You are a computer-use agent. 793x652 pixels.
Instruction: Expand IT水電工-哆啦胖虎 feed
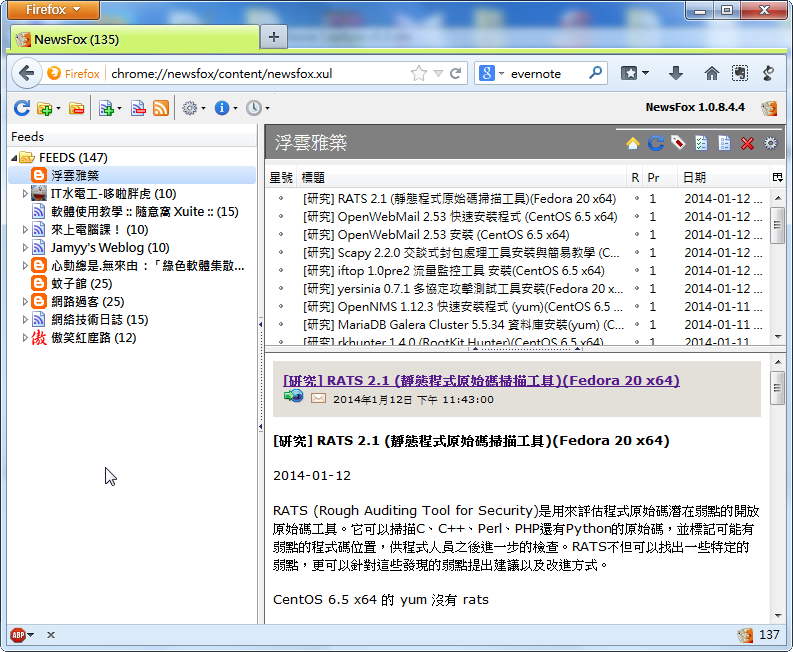(24, 194)
